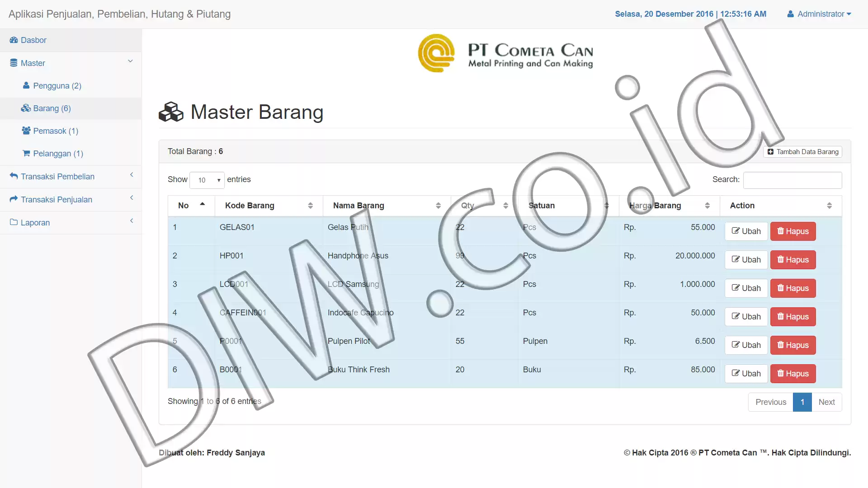Image resolution: width=868 pixels, height=488 pixels.
Task: Open Pengguna (2) user menu item
Action: tap(52, 86)
